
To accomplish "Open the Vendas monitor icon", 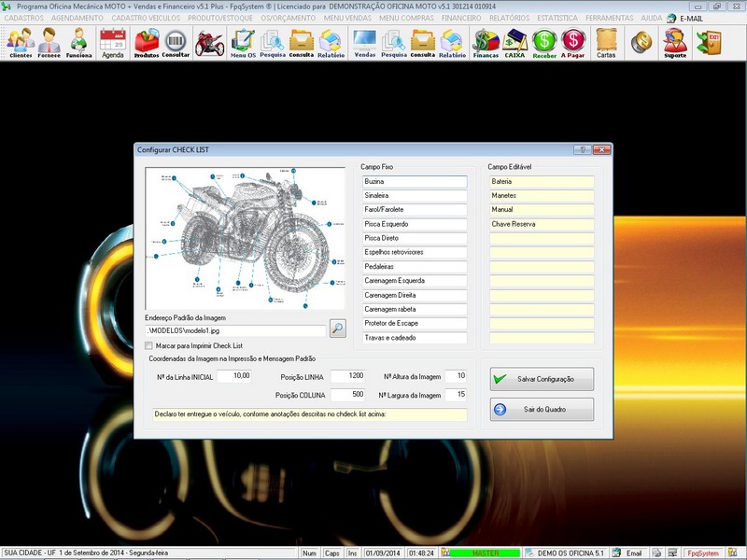I will (364, 43).
